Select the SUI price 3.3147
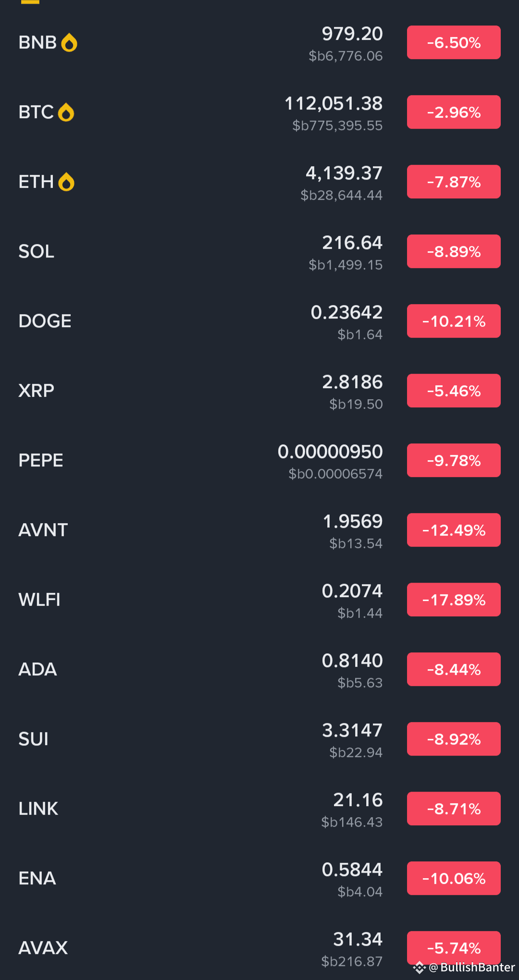The height and width of the screenshot is (980, 519). (x=352, y=730)
